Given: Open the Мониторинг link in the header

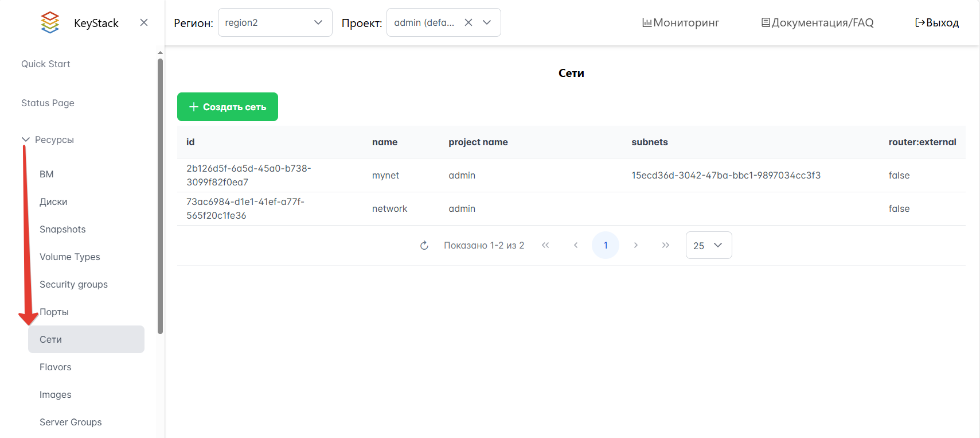Looking at the screenshot, I should [x=681, y=22].
